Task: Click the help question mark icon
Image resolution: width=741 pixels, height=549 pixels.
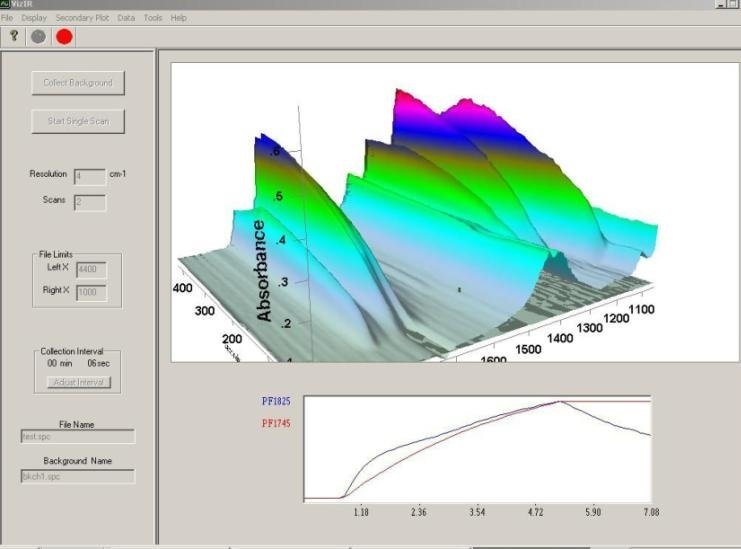Action: pos(14,36)
